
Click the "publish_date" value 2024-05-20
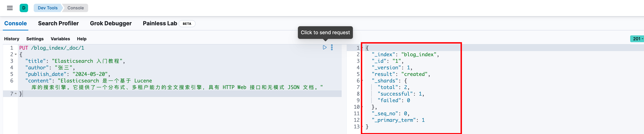pos(90,74)
